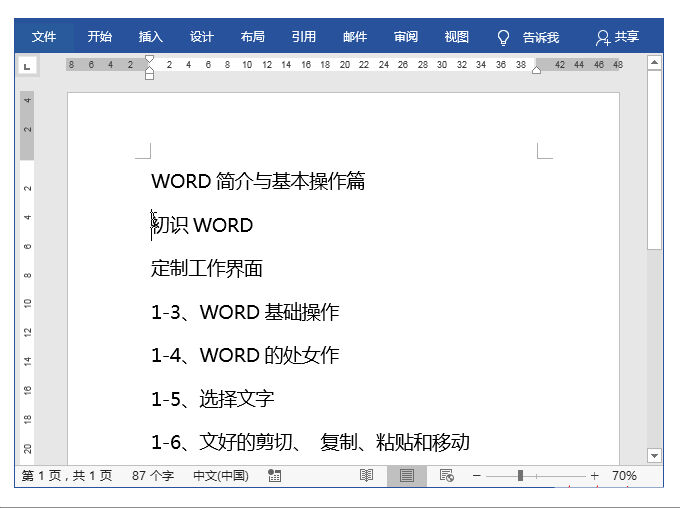680x508 pixels.
Task: Click the vertical scrollbar thumb
Action: tap(654, 160)
